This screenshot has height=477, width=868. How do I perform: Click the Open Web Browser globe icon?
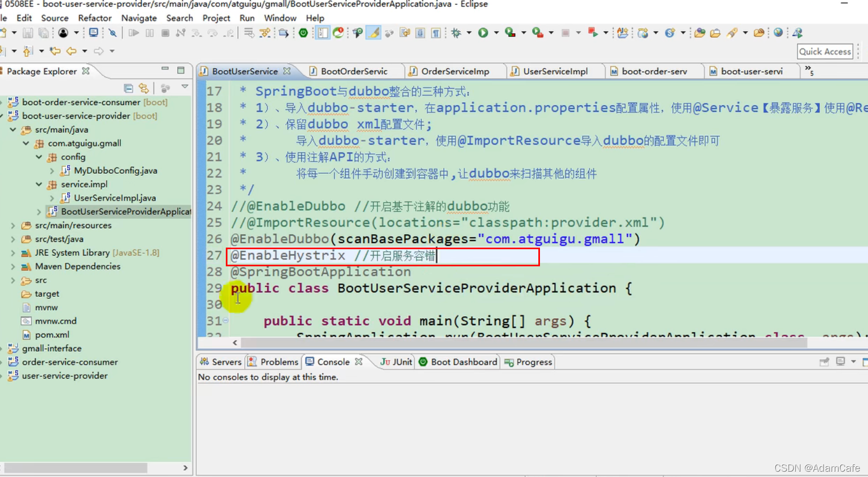778,33
